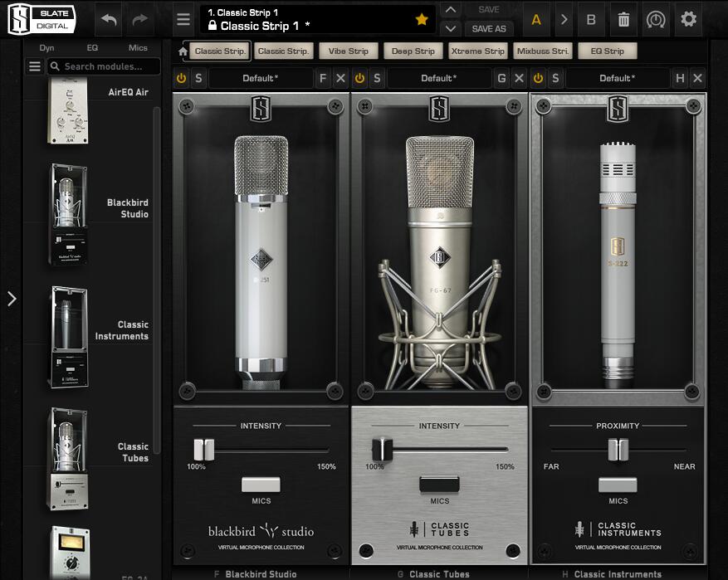This screenshot has height=580, width=728.
Task: Select the Classic Instruments module in browser
Action: pyautogui.click(x=69, y=337)
